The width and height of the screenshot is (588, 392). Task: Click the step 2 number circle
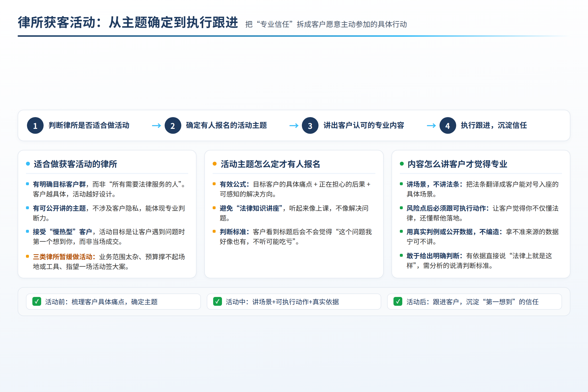tap(173, 125)
